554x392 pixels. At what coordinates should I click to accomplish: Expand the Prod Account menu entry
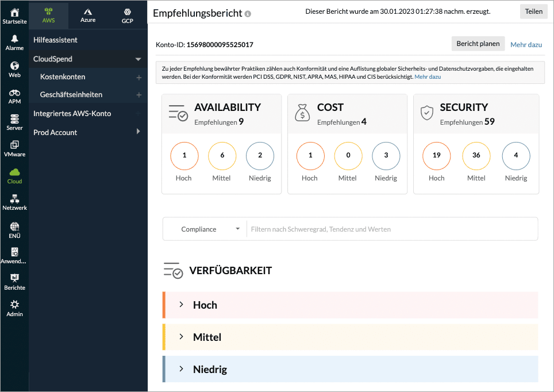pos(87,132)
